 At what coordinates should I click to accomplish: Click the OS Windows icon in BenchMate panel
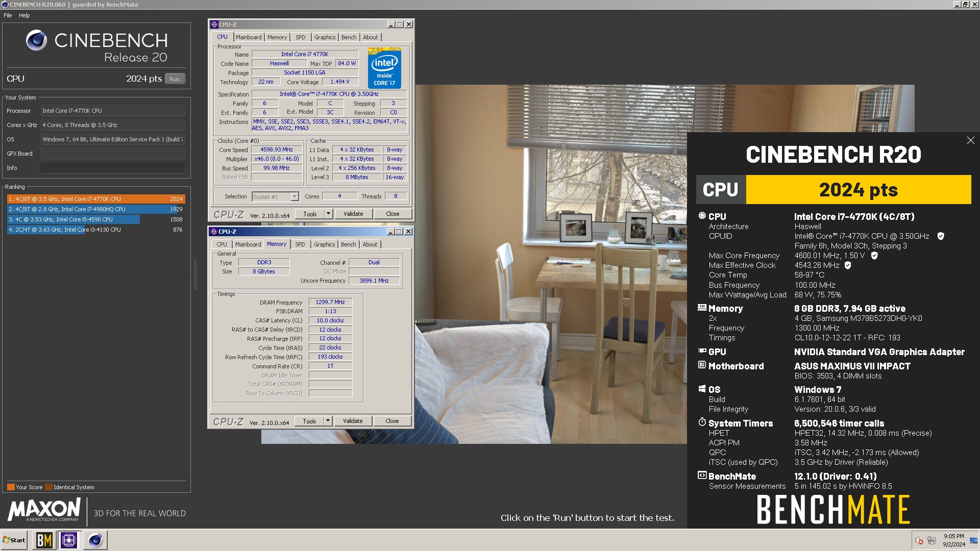click(x=702, y=389)
